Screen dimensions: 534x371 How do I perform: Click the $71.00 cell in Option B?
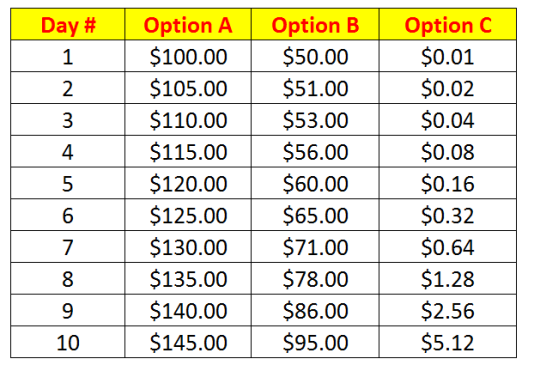coord(315,247)
